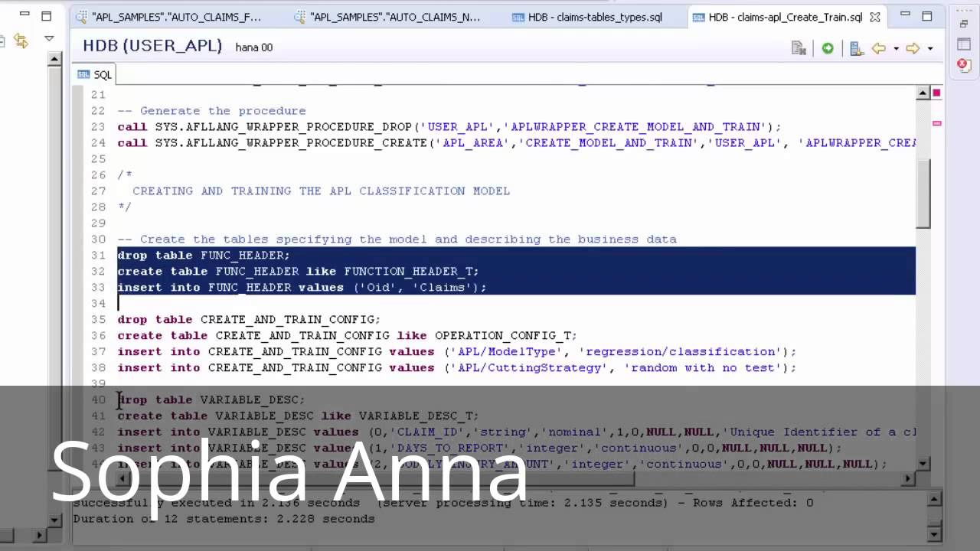Screen dimensions: 980x551
Task: Navigate back with yellow left arrow
Action: click(x=879, y=48)
